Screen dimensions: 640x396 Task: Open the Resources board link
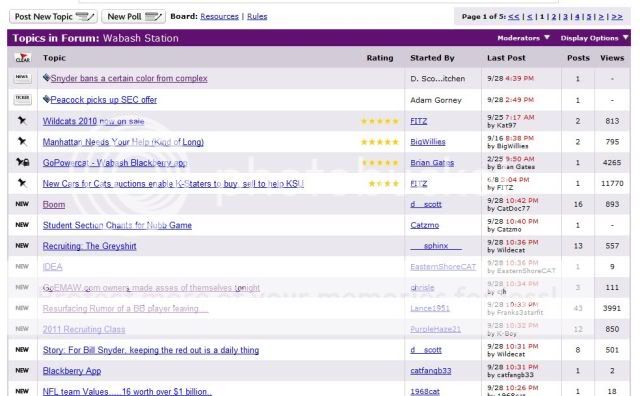[219, 16]
